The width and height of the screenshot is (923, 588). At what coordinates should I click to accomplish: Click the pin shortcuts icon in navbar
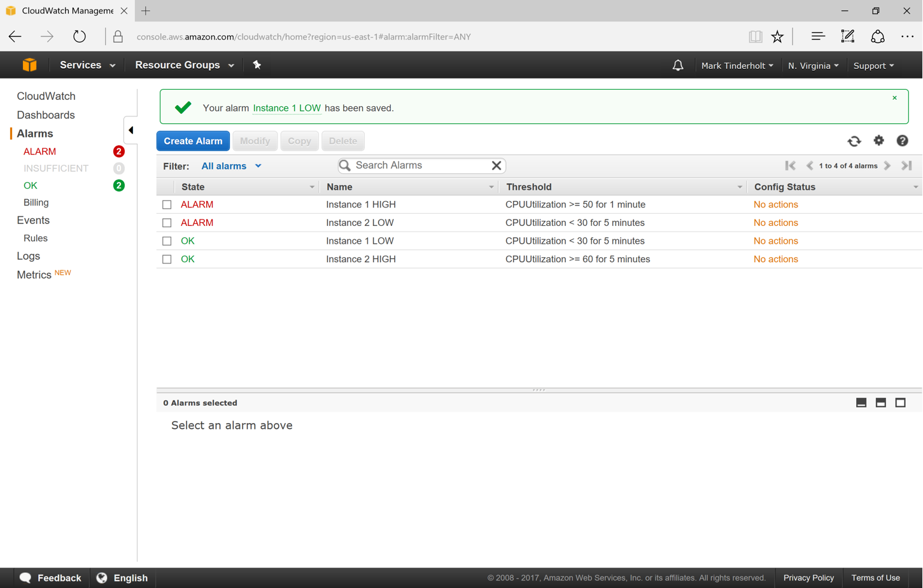[x=257, y=65]
